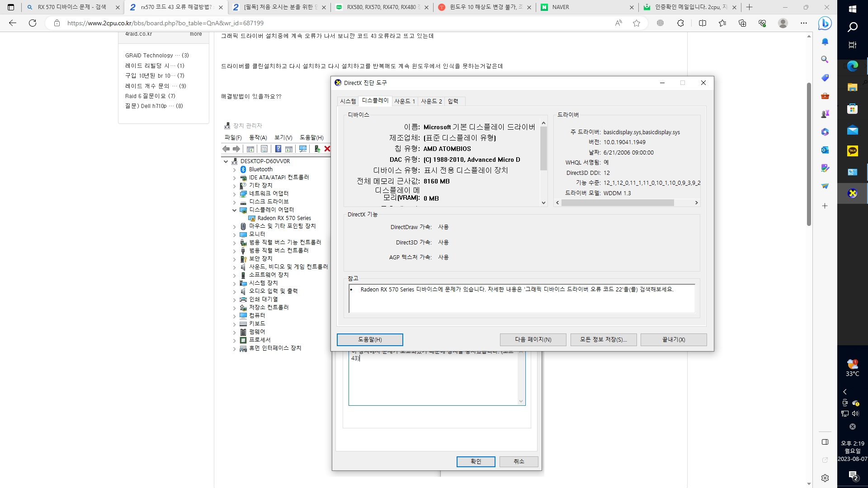Click Device Manager help toolbar icon
This screenshot has width=868, height=488.
(278, 149)
